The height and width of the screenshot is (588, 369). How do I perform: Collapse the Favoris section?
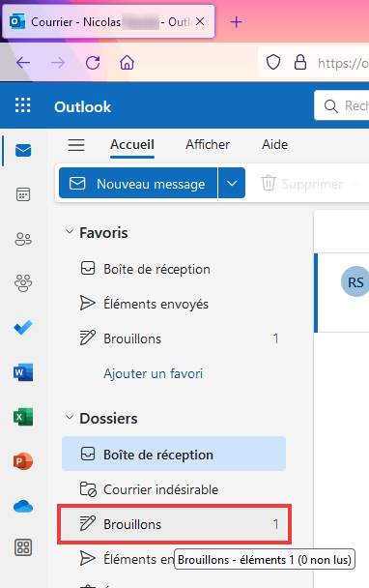(70, 232)
